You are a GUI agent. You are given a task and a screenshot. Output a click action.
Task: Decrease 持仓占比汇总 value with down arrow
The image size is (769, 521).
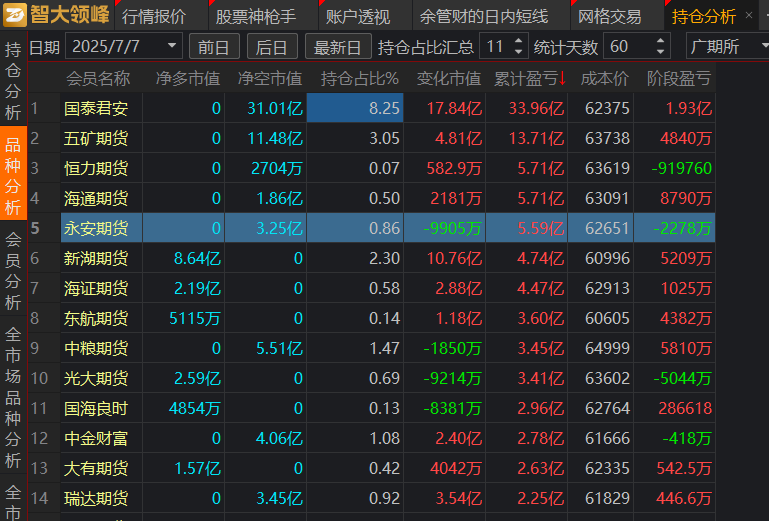[518, 52]
